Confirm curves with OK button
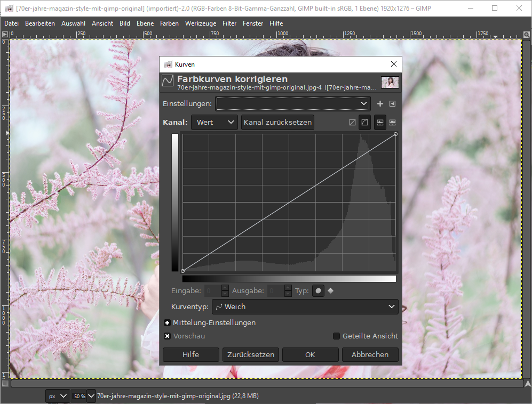 [x=310, y=354]
